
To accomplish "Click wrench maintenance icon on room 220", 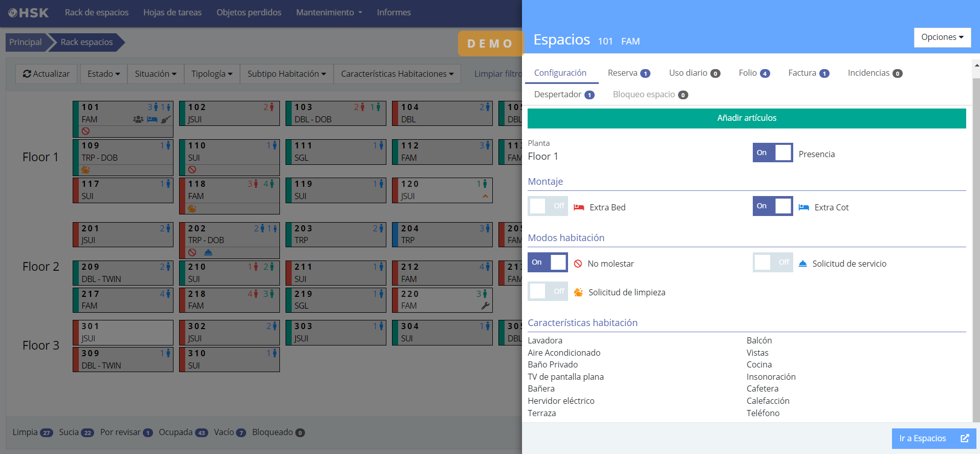I will pos(485,306).
